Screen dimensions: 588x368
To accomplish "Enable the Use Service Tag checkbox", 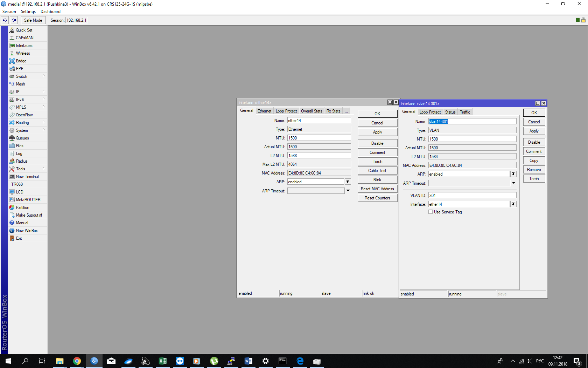I will [x=430, y=212].
